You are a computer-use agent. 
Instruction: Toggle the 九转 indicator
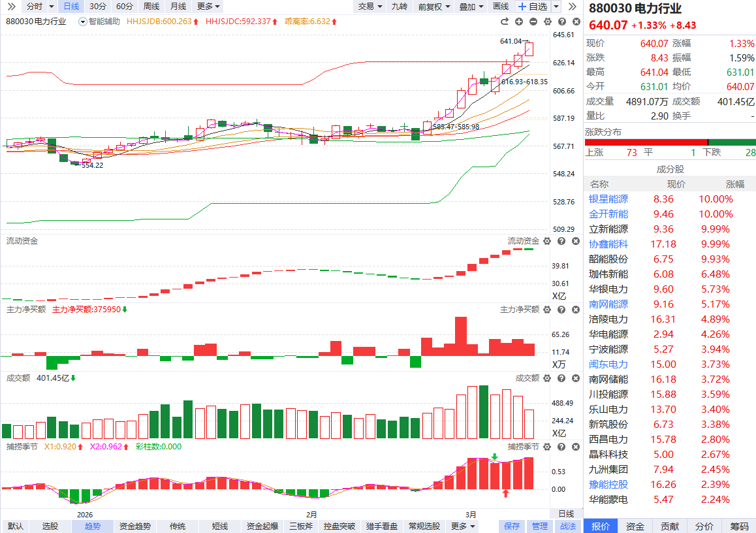click(x=398, y=7)
